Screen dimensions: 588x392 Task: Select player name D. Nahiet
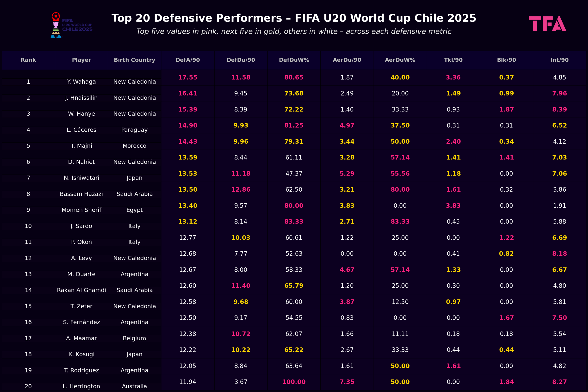82,162
